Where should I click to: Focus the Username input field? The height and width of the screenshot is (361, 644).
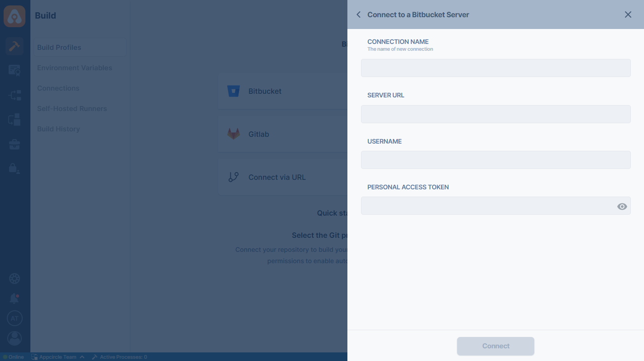496,160
